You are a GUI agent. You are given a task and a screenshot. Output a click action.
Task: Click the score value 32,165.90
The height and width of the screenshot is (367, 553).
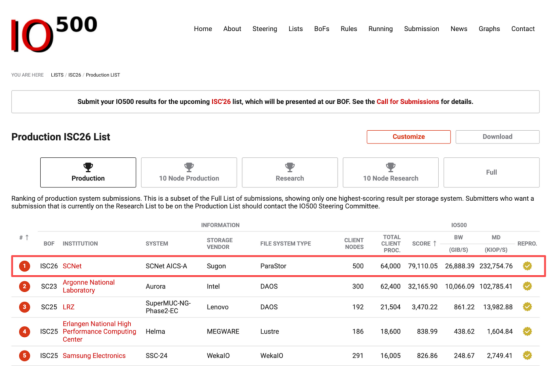[423, 286]
